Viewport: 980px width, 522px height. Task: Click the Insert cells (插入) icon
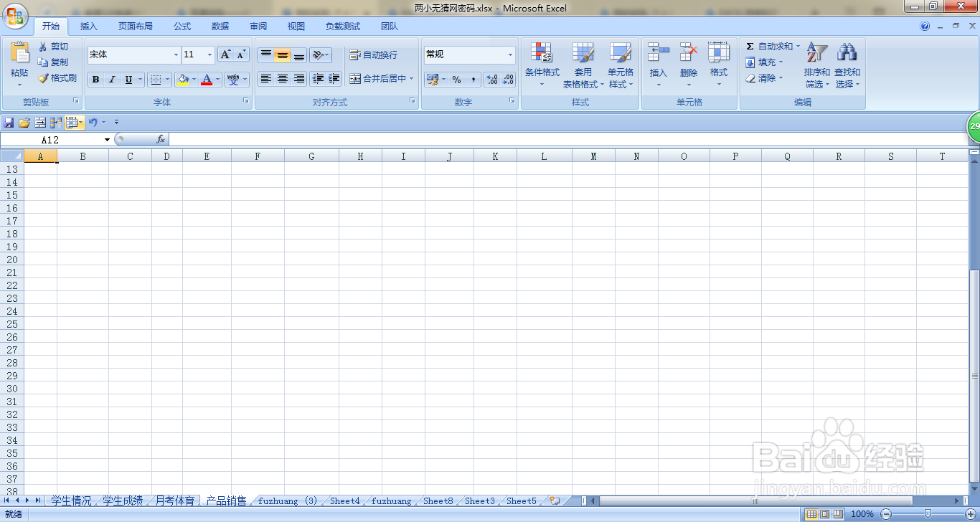point(658,53)
